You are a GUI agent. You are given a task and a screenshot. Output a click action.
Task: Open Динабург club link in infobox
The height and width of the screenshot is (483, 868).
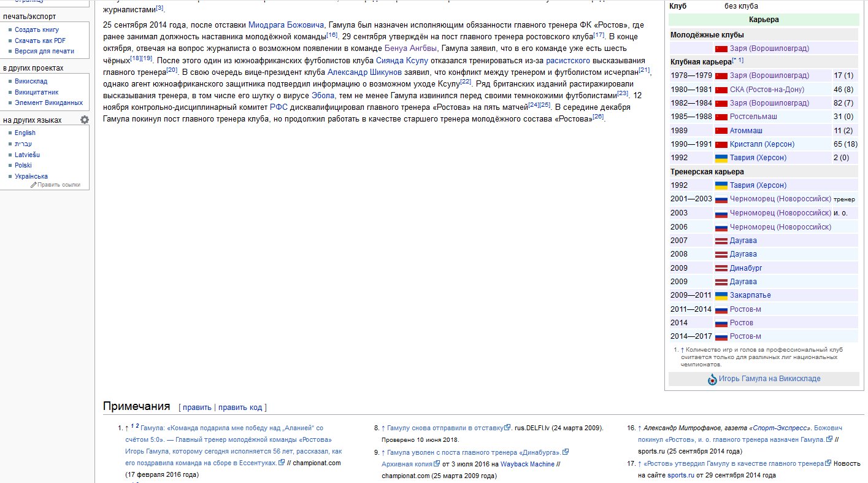(746, 268)
